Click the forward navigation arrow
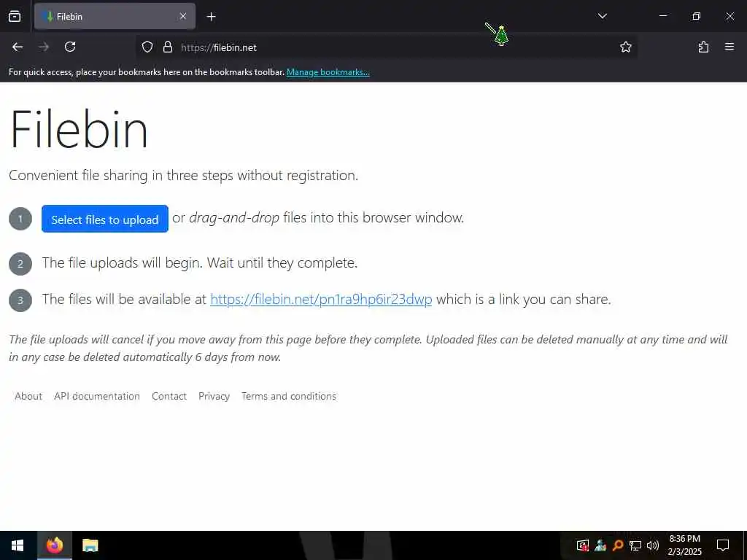 pyautogui.click(x=44, y=47)
